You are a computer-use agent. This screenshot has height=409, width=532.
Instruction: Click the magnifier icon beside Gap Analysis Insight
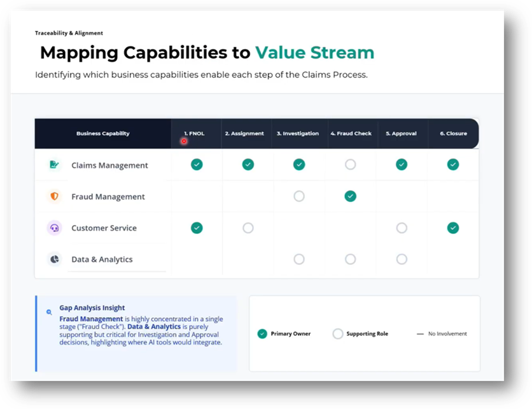pos(49,312)
